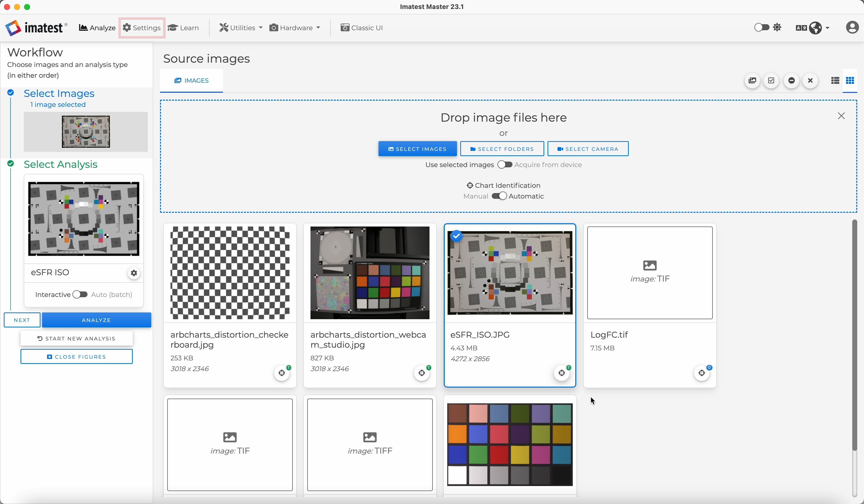Click START NEW ANALYSIS
Viewport: 864px width, 504px height.
click(x=76, y=338)
